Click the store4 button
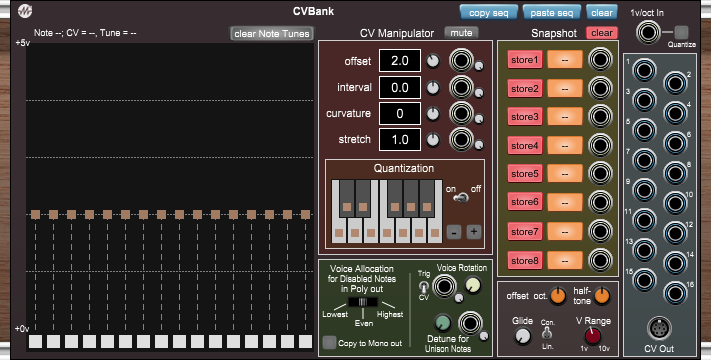Screen dimensions: 711x360 (x=525, y=146)
